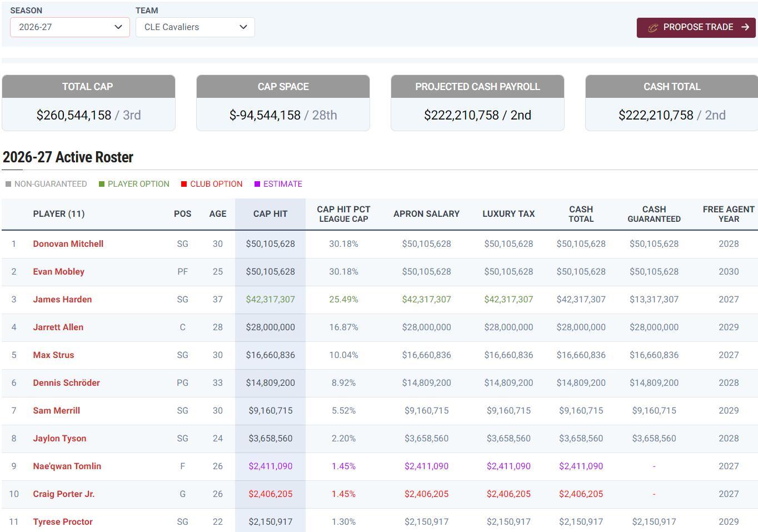Open Donovan Mitchell player link
The image size is (758, 532).
[68, 244]
